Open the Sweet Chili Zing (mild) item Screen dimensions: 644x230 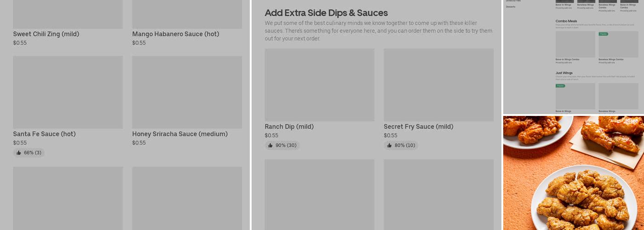click(46, 34)
